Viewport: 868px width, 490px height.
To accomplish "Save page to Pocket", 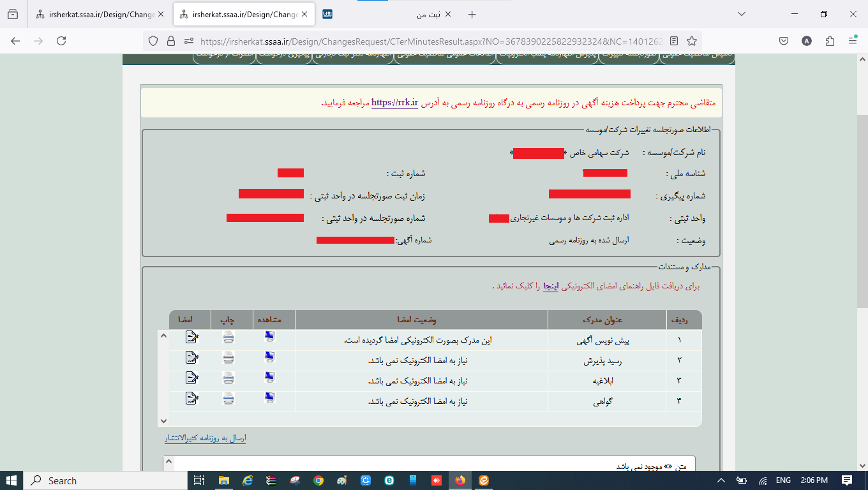I will [x=784, y=41].
